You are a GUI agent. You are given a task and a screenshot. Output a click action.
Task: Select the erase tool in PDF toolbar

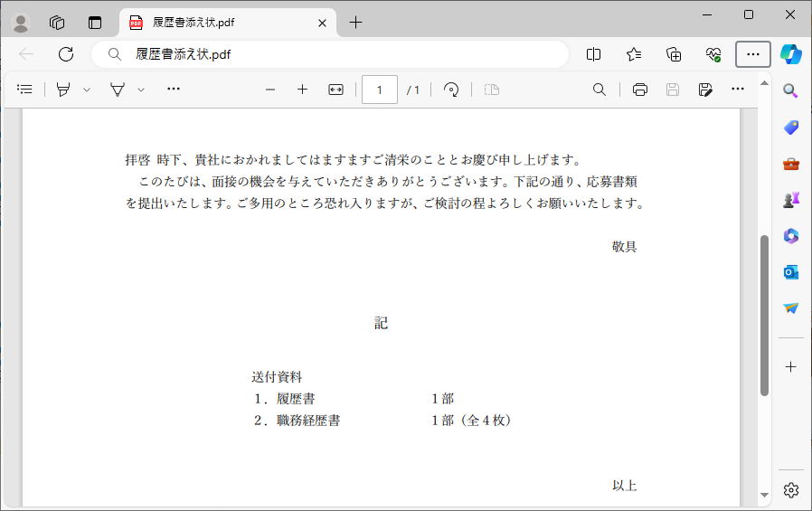click(x=118, y=90)
